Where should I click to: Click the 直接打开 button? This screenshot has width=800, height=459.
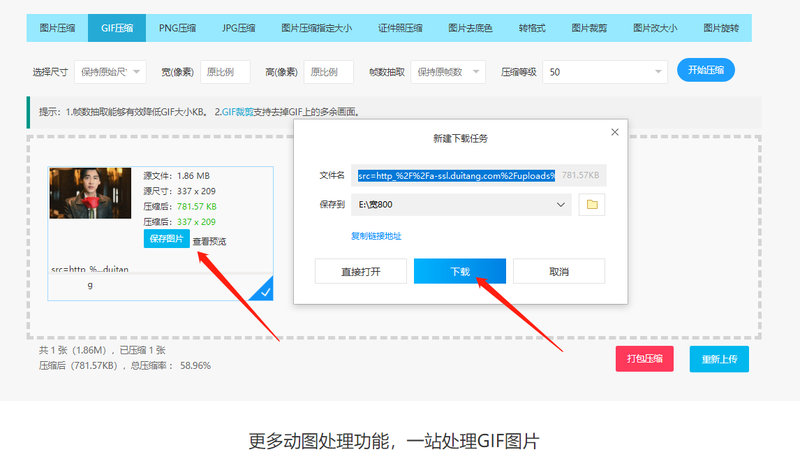pos(361,271)
